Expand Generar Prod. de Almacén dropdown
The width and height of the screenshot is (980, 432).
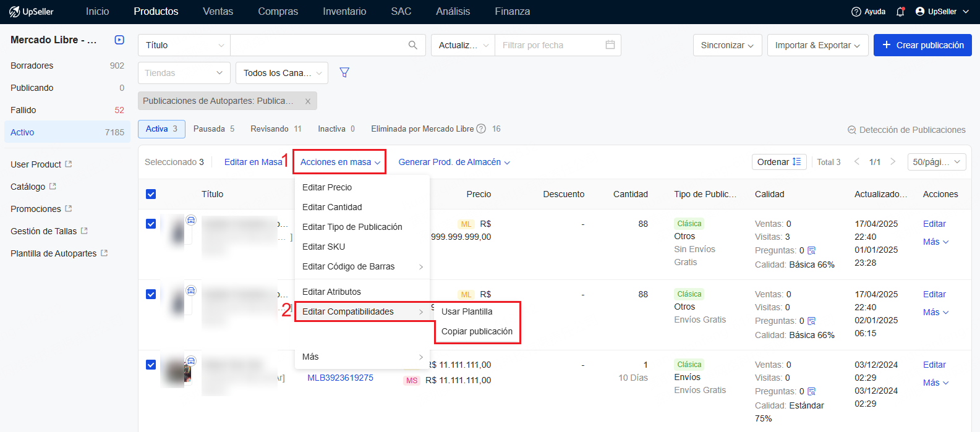click(x=454, y=162)
